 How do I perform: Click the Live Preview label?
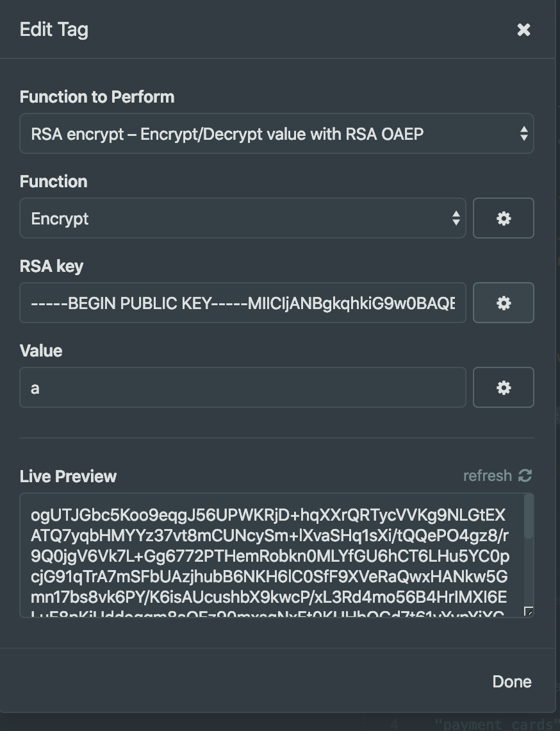pyautogui.click(x=69, y=476)
